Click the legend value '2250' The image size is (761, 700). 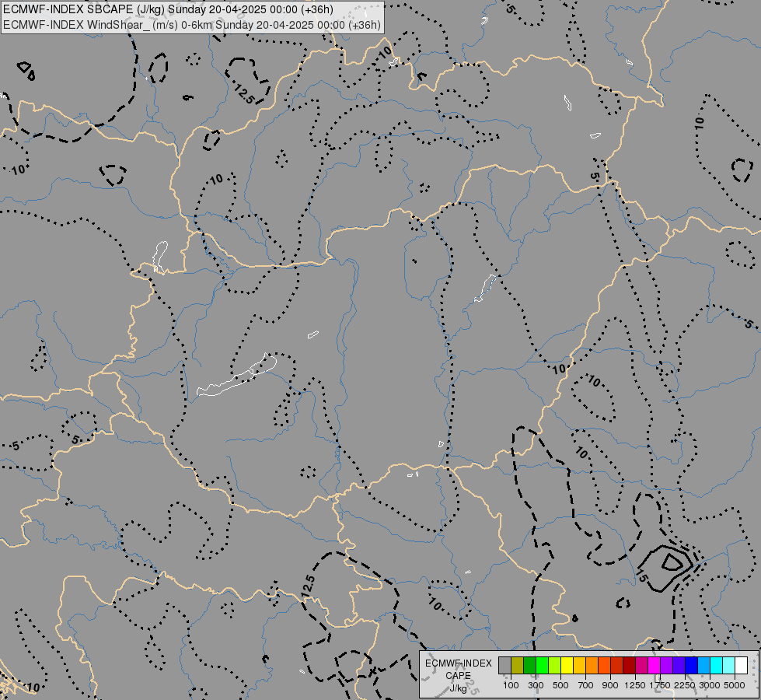click(x=685, y=685)
